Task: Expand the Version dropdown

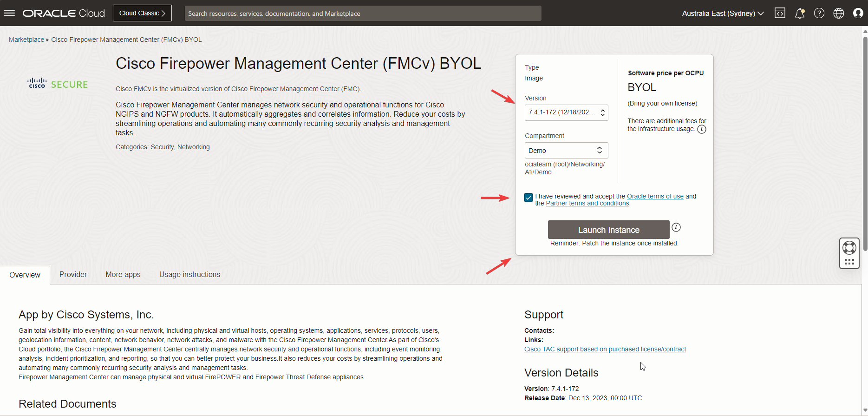Action: tap(566, 112)
